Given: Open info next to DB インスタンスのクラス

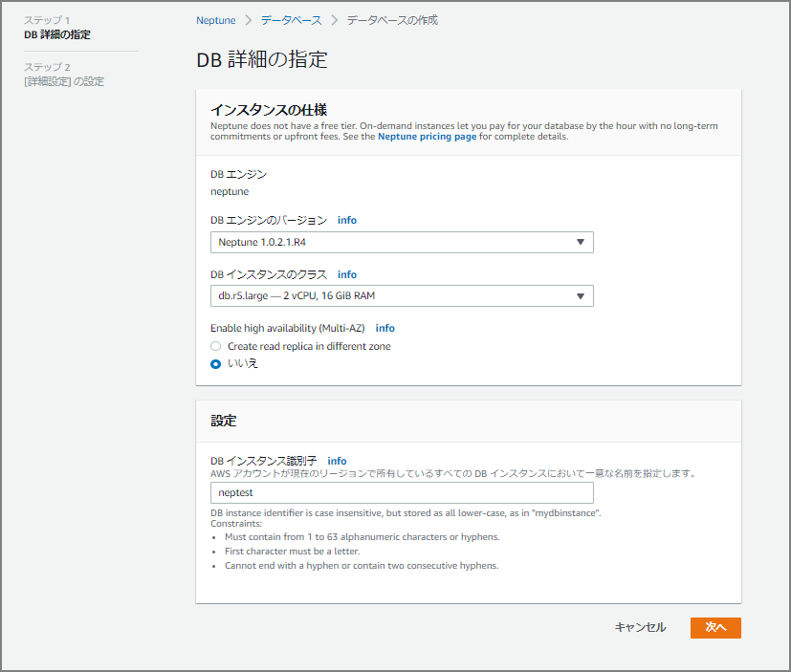Looking at the screenshot, I should (x=346, y=274).
